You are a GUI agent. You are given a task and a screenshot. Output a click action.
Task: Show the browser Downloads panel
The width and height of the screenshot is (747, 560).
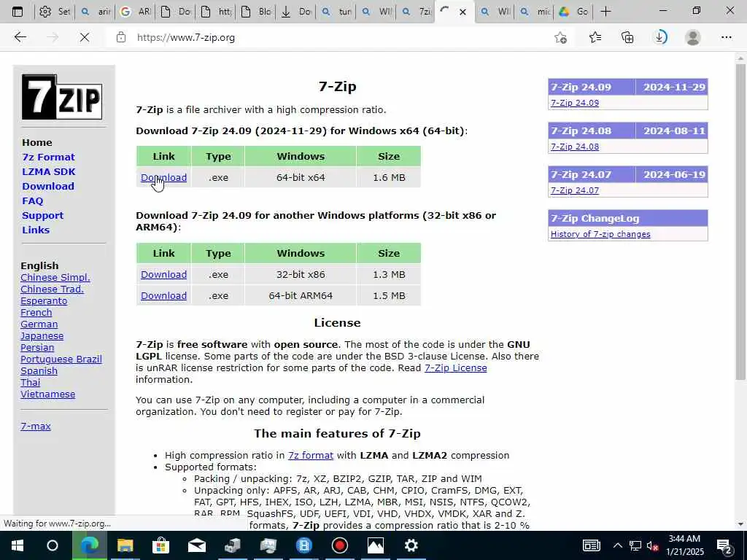click(x=660, y=37)
